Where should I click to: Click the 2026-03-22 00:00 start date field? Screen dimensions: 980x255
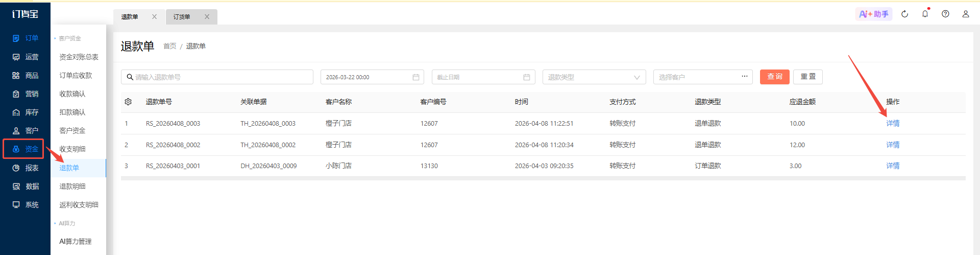372,77
